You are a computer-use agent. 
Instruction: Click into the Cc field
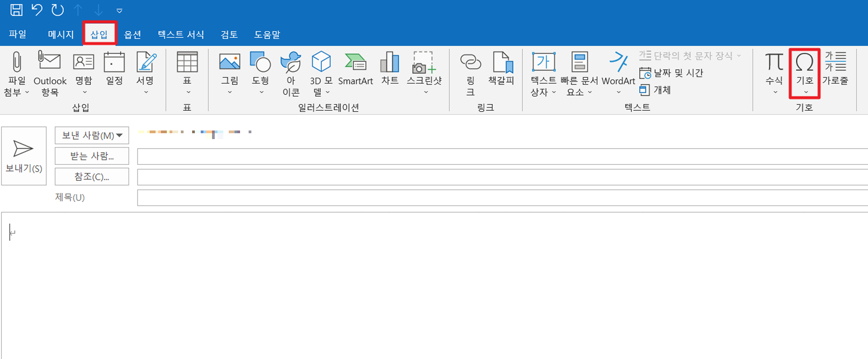(x=502, y=177)
